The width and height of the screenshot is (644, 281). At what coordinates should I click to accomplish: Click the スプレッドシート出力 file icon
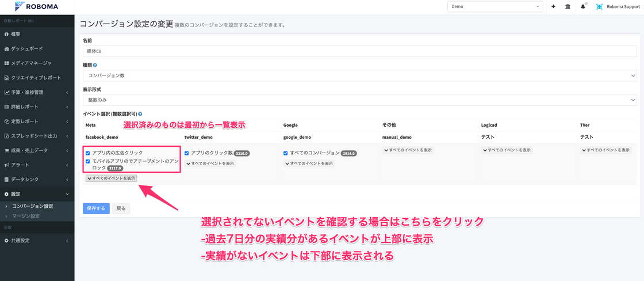tap(6, 136)
